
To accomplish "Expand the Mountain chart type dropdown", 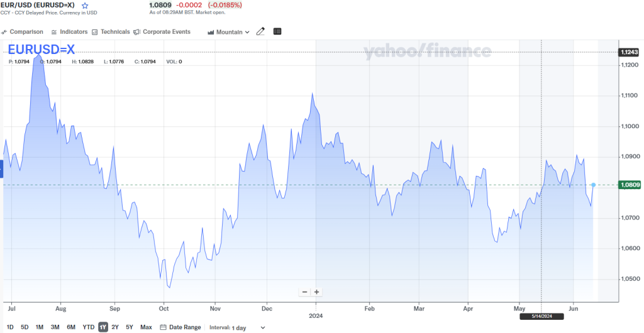I will (228, 32).
